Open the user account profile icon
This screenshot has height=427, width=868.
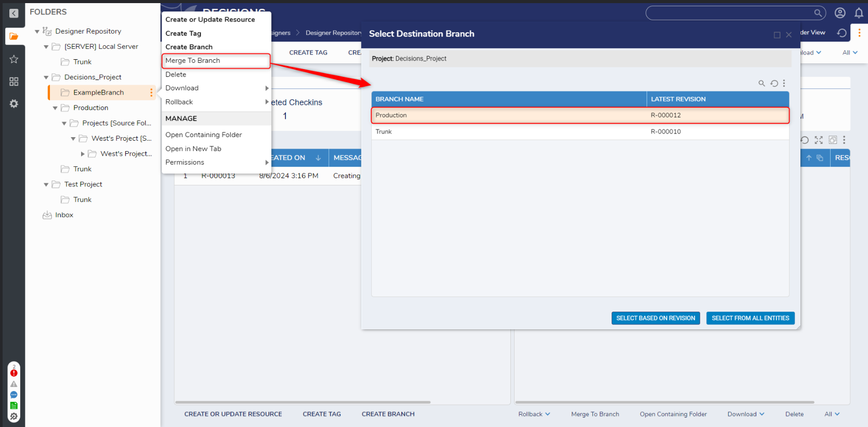click(x=840, y=13)
